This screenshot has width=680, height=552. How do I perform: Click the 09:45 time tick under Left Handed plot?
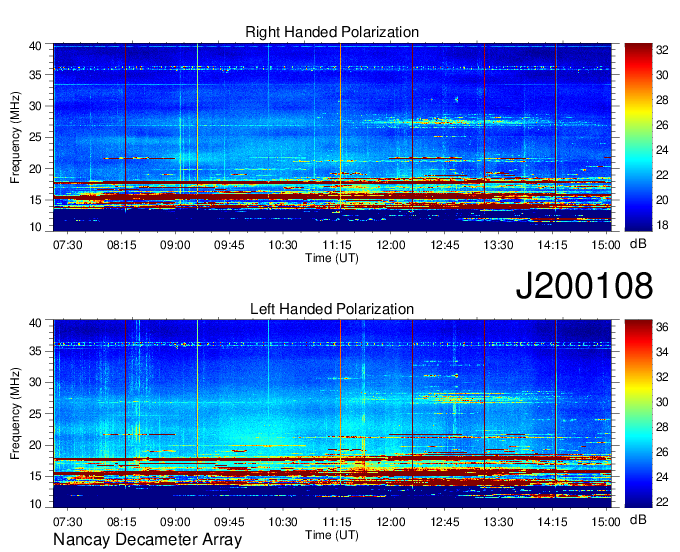[x=229, y=522]
